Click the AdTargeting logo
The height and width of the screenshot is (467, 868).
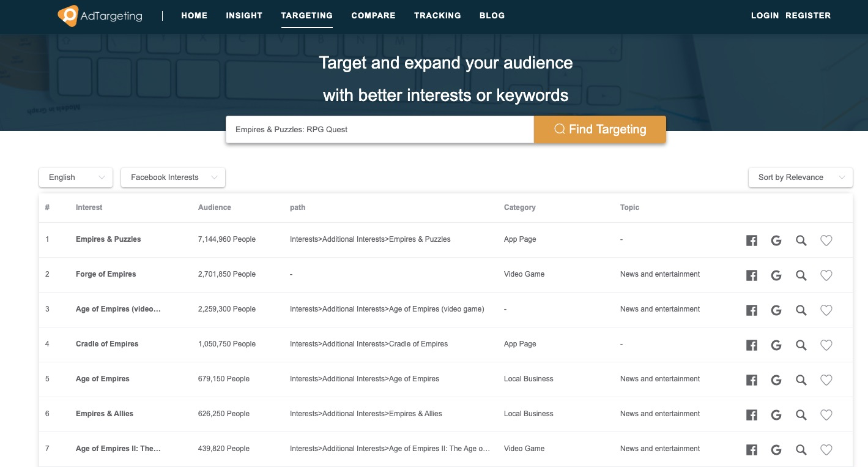[99, 16]
